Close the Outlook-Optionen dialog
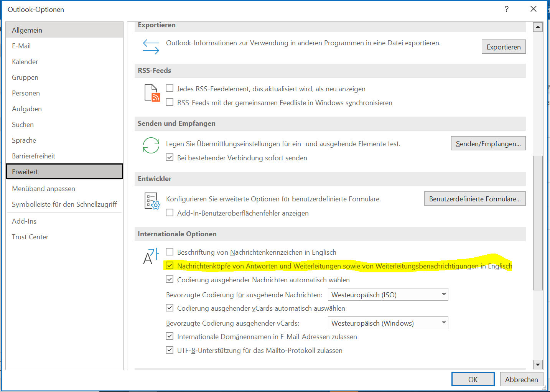The image size is (550, 392). [x=534, y=9]
